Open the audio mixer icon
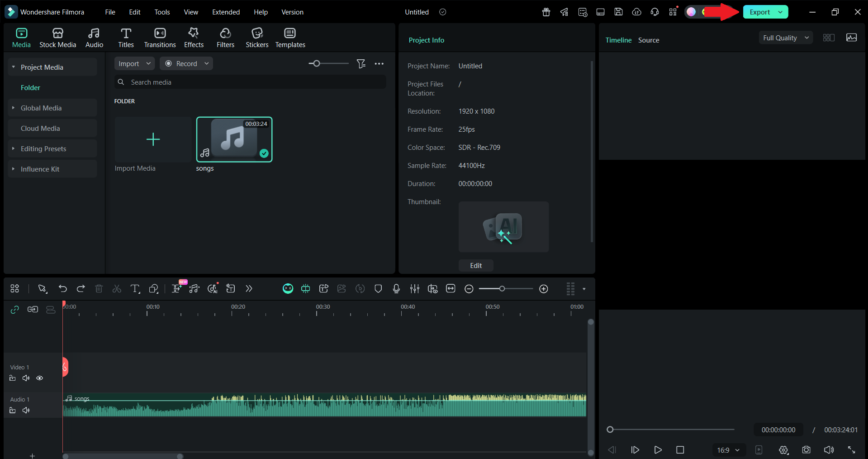This screenshot has width=868, height=459. point(414,289)
